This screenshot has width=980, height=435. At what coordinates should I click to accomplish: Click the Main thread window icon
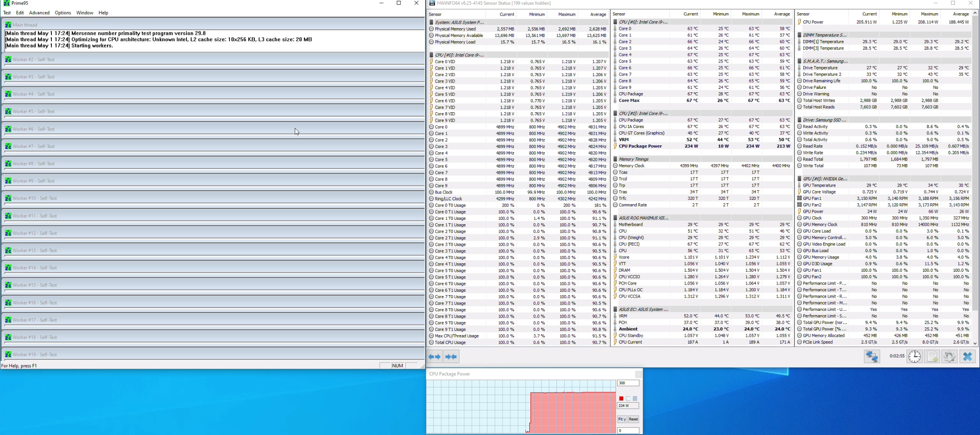click(8, 25)
